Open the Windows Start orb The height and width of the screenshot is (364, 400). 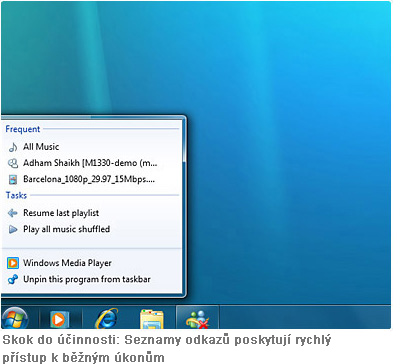click(14, 318)
